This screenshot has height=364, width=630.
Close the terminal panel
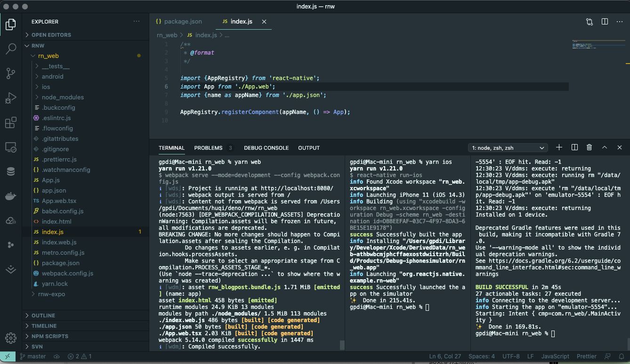point(620,147)
